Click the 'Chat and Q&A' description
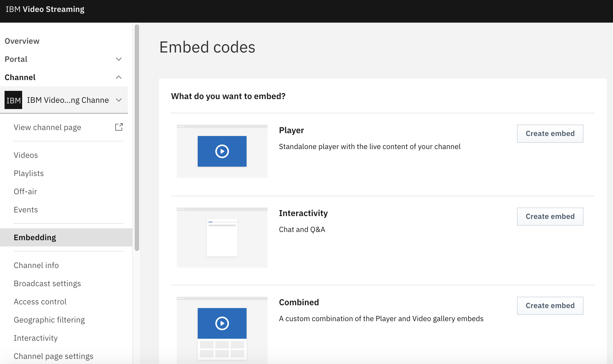The height and width of the screenshot is (364, 613). pos(302,229)
